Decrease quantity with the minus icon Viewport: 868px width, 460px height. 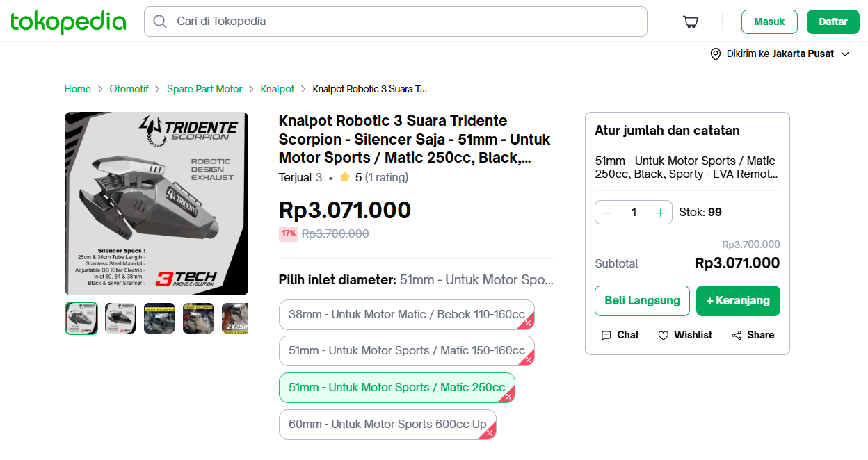(x=606, y=213)
